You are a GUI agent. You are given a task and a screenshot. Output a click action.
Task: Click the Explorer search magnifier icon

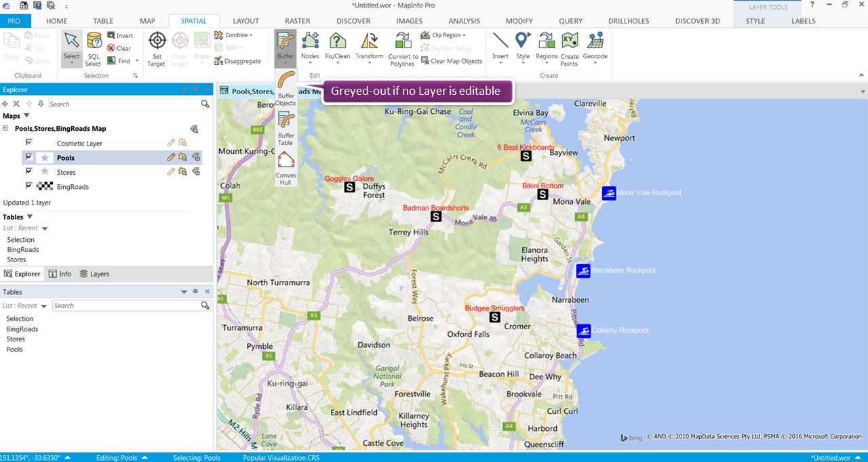click(205, 104)
